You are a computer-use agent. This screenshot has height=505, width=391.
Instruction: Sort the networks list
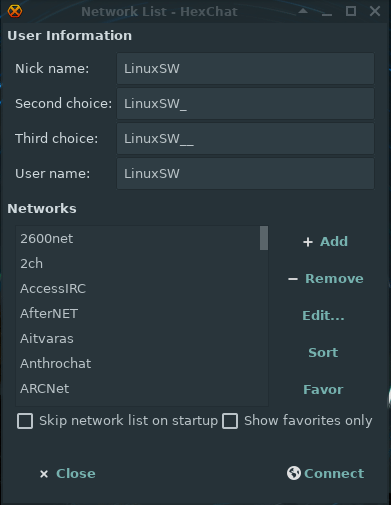click(x=323, y=353)
